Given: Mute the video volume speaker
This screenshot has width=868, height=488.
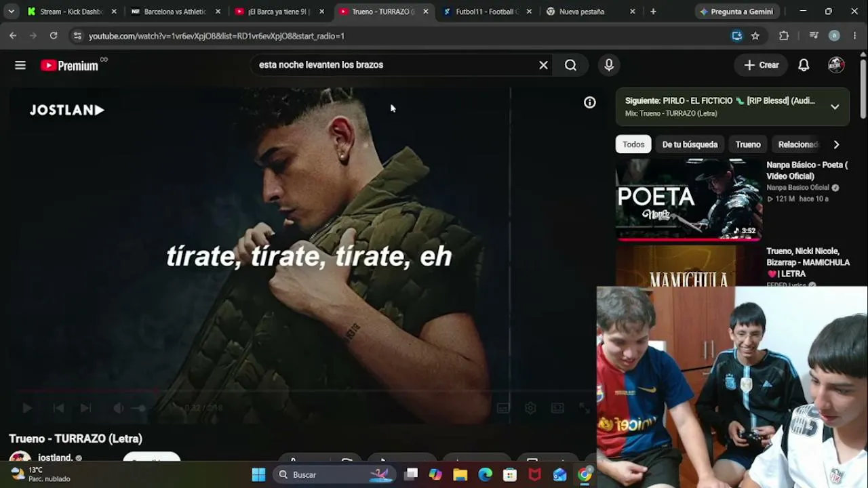Looking at the screenshot, I should coord(119,408).
